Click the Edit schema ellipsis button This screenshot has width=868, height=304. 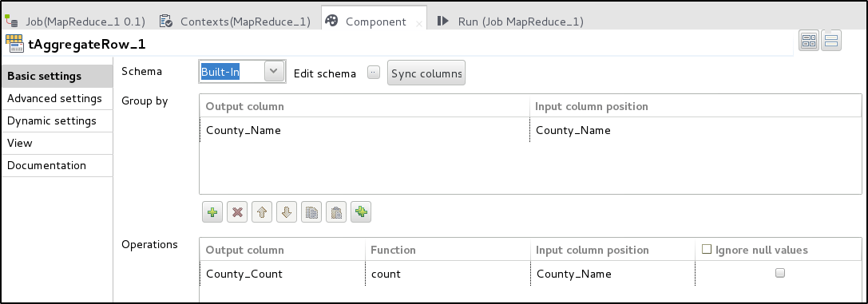pos(374,73)
